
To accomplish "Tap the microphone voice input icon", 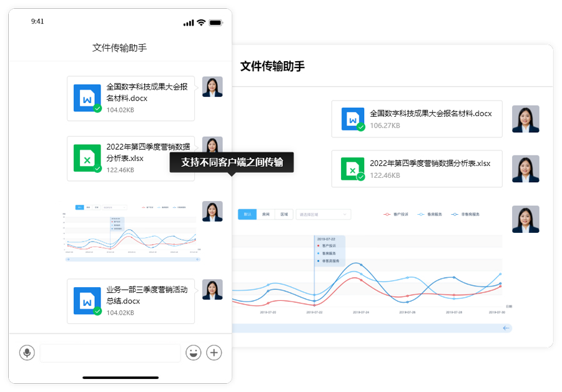I will (27, 353).
